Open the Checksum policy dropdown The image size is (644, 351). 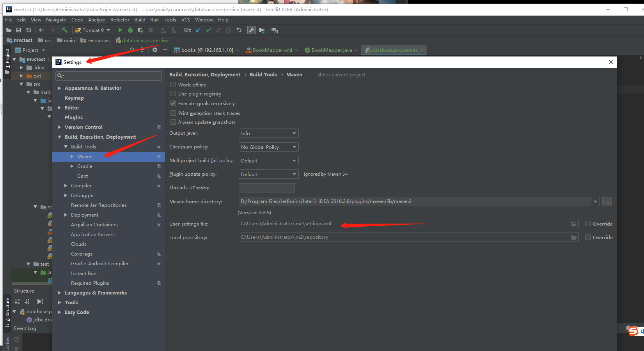click(x=268, y=147)
